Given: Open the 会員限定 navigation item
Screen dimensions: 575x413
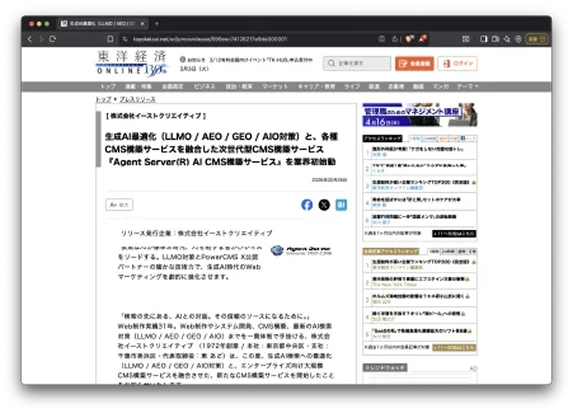Looking at the screenshot, I should [172, 86].
